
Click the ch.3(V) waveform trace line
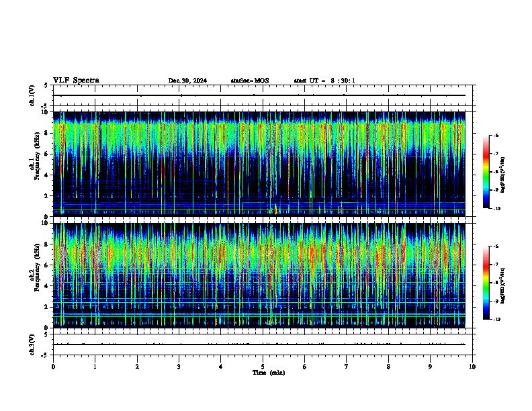coord(259,345)
